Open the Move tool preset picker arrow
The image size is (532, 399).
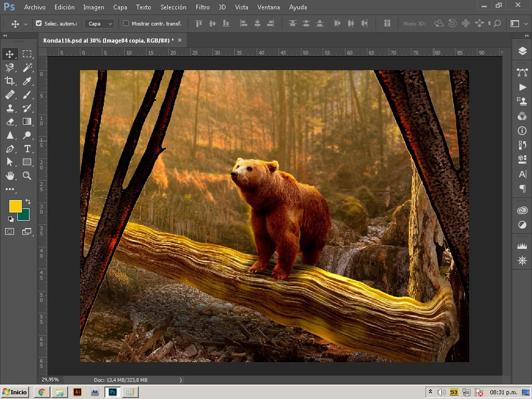point(25,24)
